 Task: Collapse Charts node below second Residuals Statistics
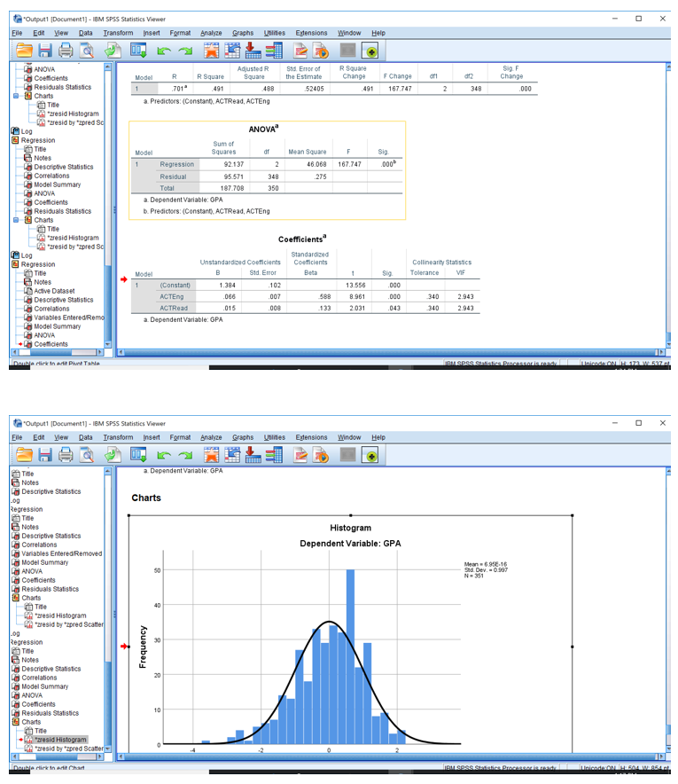click(16, 220)
